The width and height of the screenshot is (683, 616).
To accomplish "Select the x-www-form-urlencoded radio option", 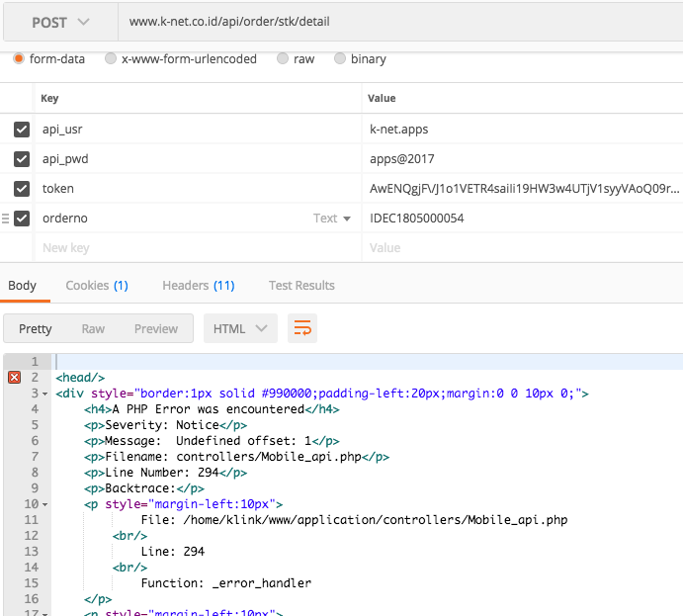I will point(111,59).
